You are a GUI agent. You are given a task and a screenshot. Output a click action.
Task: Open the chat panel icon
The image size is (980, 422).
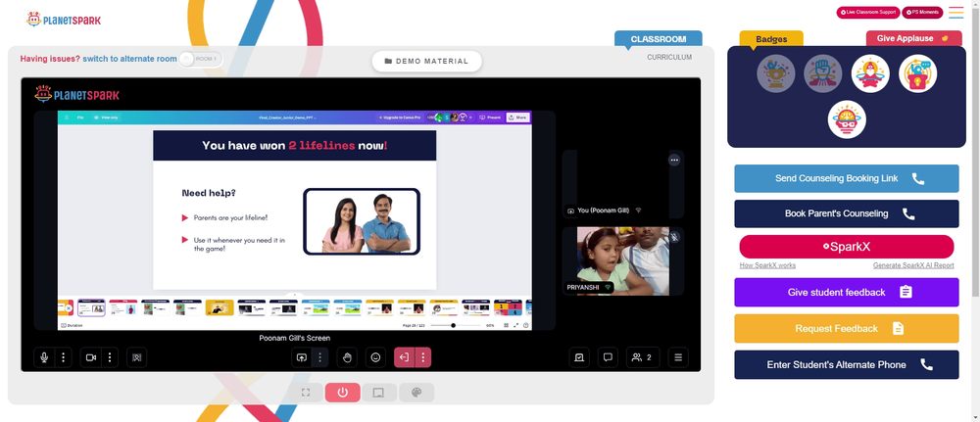(x=608, y=357)
